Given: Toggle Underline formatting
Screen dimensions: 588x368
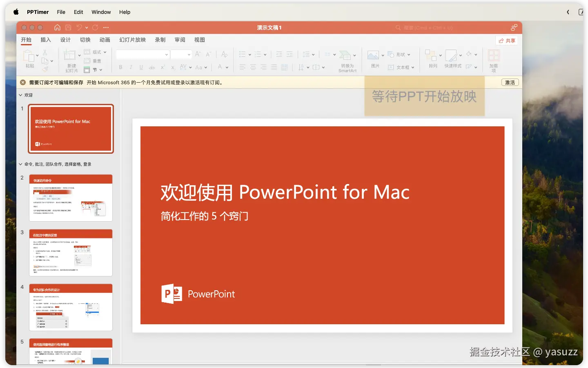Looking at the screenshot, I should pyautogui.click(x=141, y=67).
